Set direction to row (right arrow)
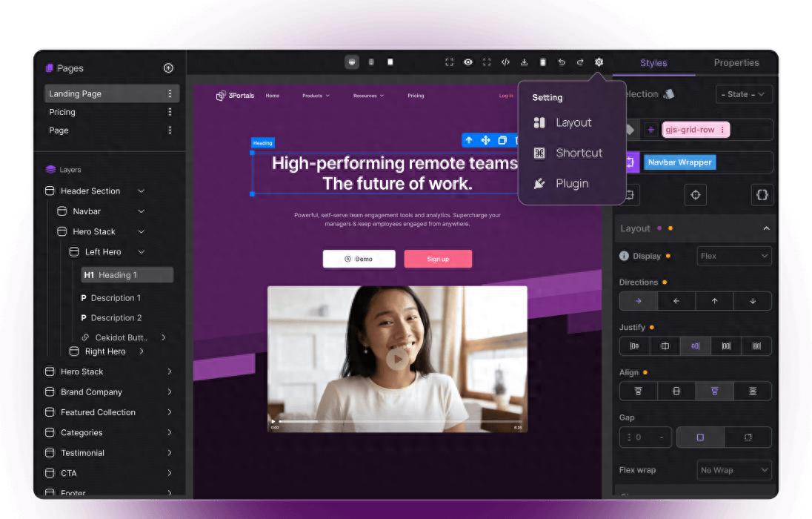Viewport: 812px width, 519px height. pyautogui.click(x=639, y=301)
